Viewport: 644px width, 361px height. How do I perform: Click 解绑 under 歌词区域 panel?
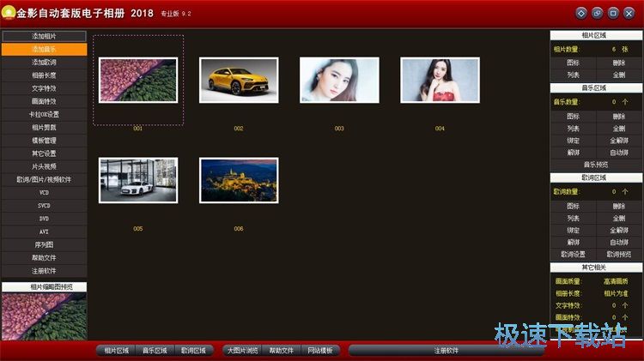[x=573, y=242]
